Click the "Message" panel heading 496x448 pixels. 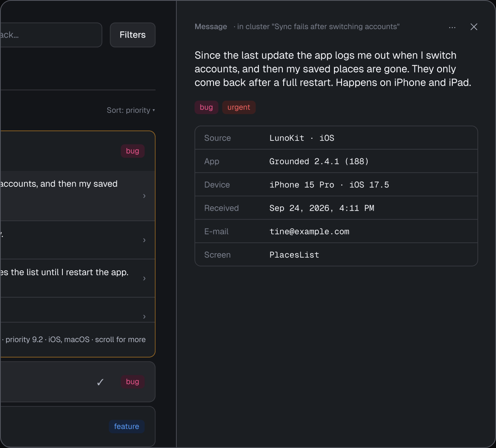211,26
